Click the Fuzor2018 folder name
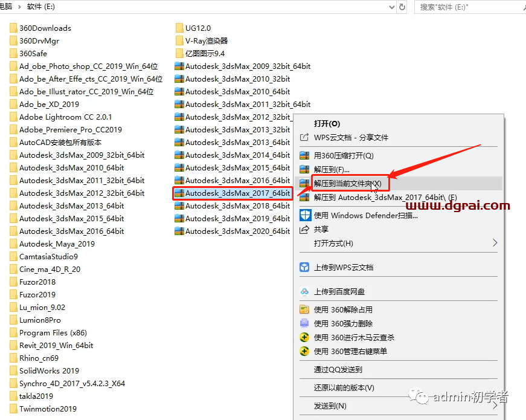This screenshot has width=526, height=420. click(37, 282)
